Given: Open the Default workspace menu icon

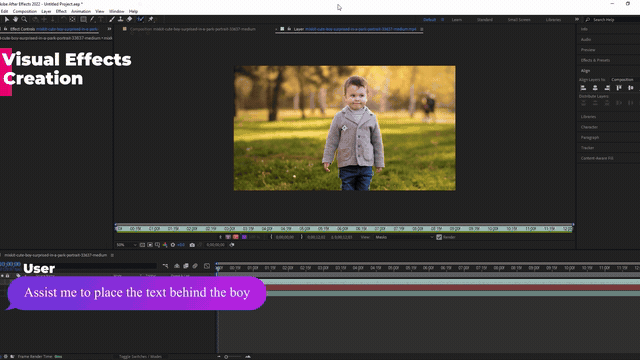Looking at the screenshot, I should click(442, 20).
